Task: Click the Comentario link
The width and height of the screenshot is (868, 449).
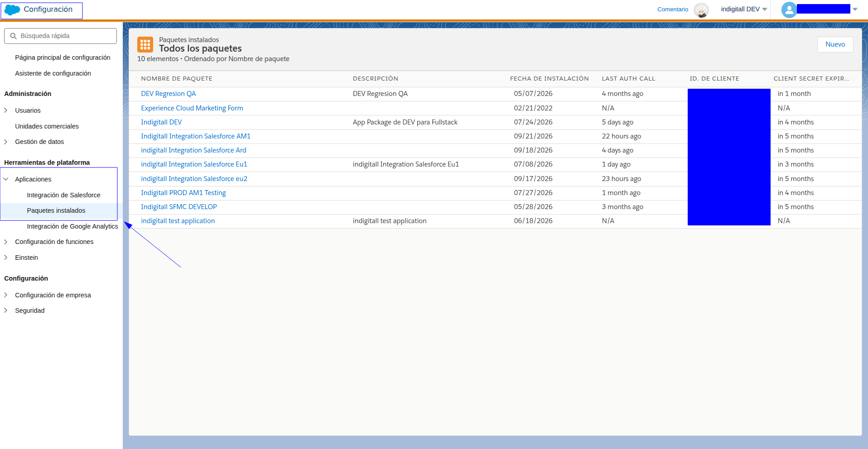Action: click(673, 10)
